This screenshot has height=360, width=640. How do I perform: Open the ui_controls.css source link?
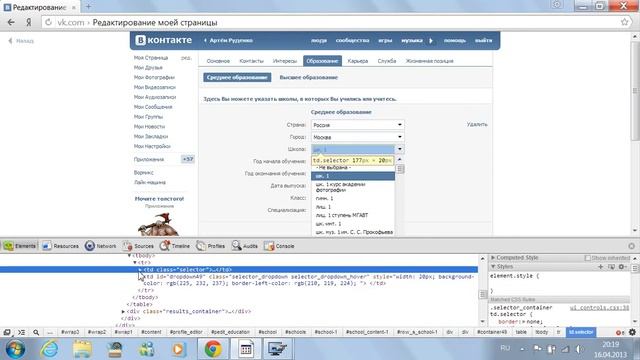coord(599,308)
